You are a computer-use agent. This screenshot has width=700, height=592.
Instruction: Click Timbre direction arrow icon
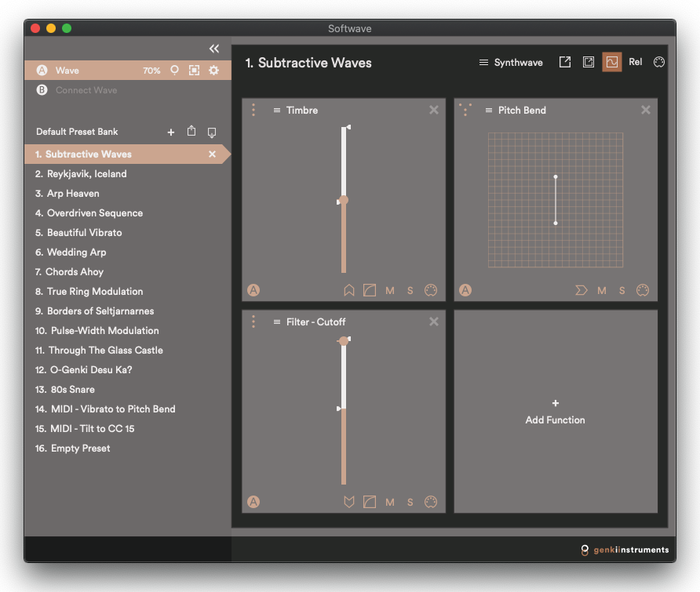(x=349, y=290)
